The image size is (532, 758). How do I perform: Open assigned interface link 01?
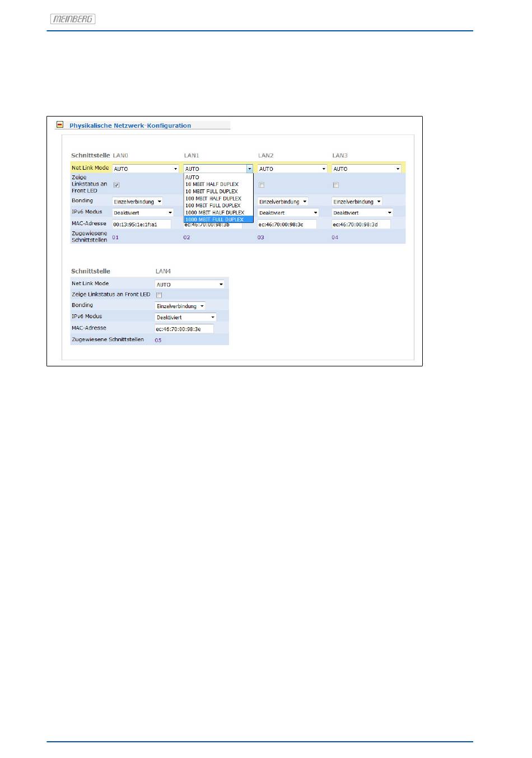pos(115,238)
